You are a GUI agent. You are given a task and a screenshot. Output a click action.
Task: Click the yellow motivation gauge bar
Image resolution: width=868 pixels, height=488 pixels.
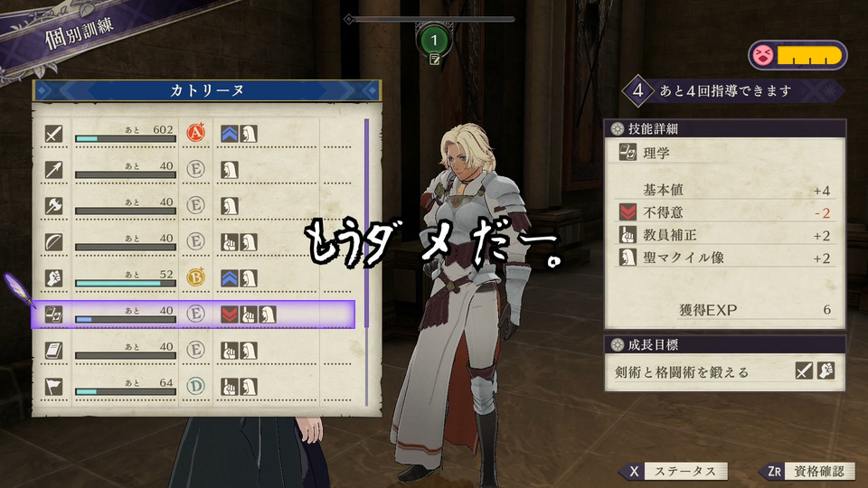click(808, 56)
